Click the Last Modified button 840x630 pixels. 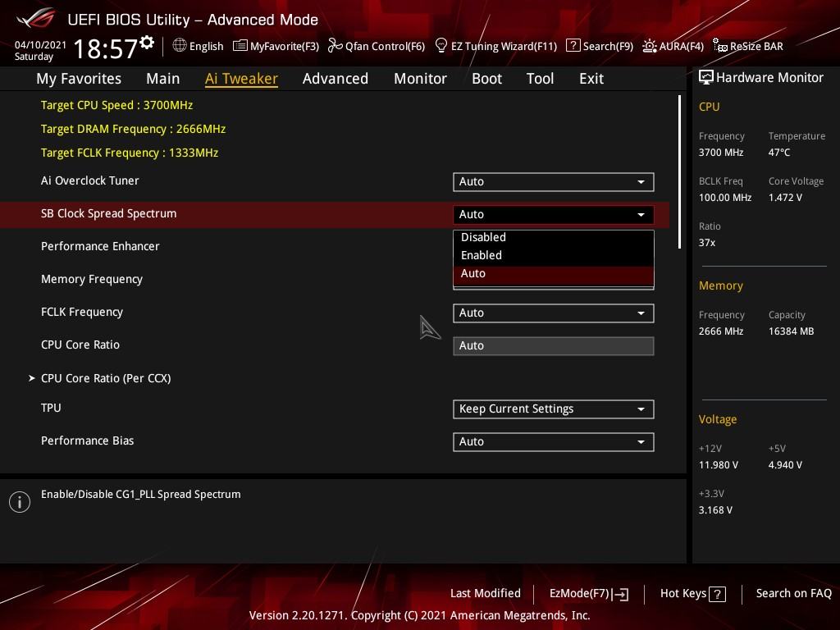click(x=486, y=594)
